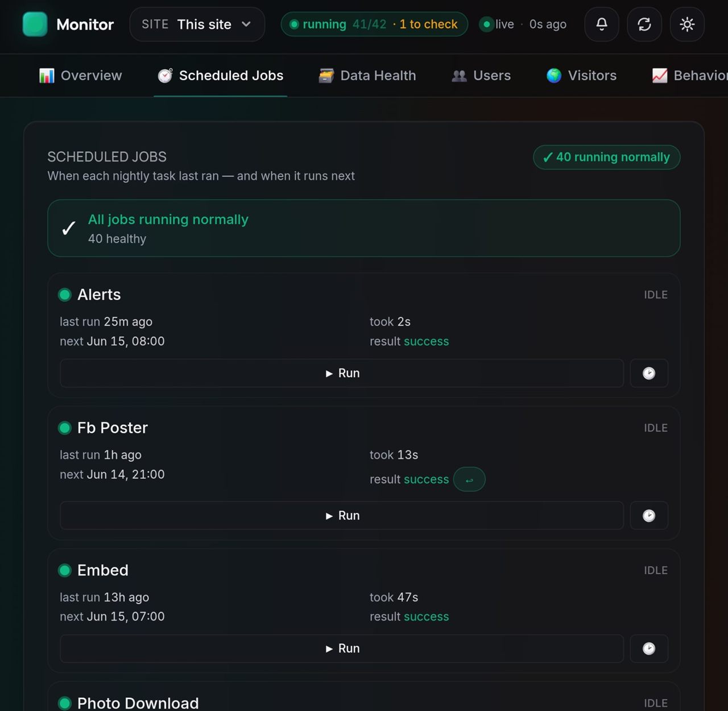Screen dimensions: 728x711
Task: Click the IDLE label on the Embed card
Action: pyautogui.click(x=656, y=570)
